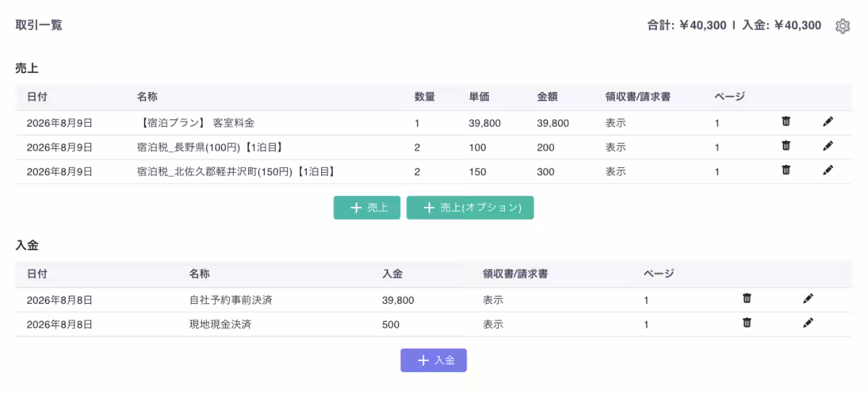Click the 【宿泊プラン】 客室料金 name cell
Screen dimensions: 868x395
point(195,123)
